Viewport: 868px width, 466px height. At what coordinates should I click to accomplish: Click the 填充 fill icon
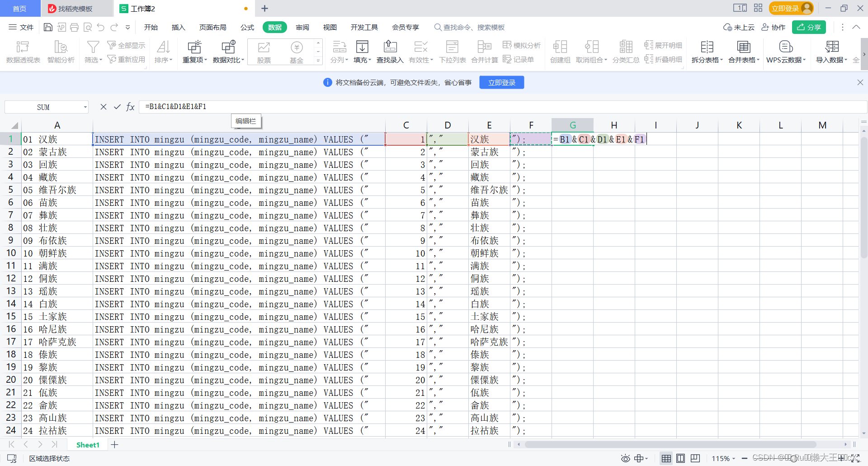click(x=362, y=52)
